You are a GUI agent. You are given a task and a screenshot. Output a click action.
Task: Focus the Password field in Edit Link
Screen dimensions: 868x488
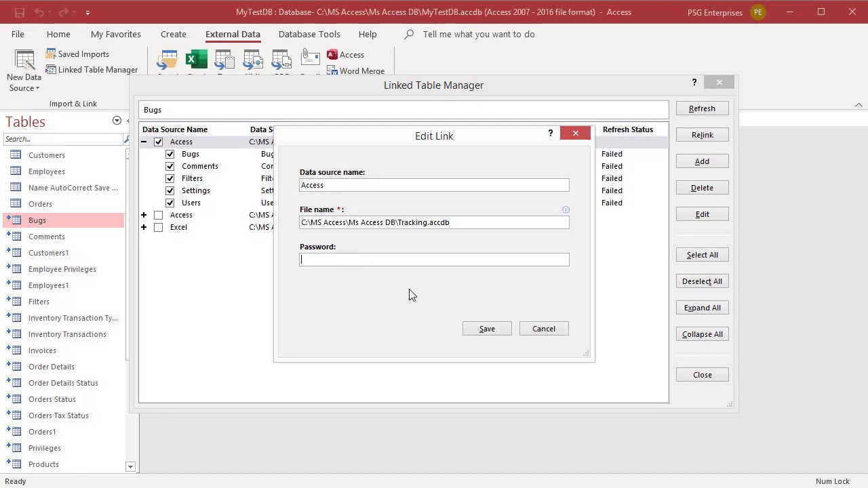coord(434,260)
